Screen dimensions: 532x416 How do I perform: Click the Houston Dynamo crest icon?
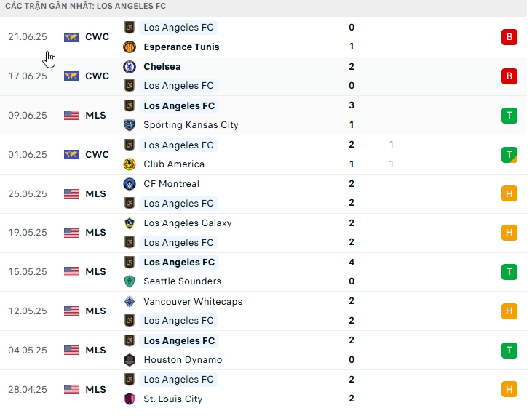130,359
